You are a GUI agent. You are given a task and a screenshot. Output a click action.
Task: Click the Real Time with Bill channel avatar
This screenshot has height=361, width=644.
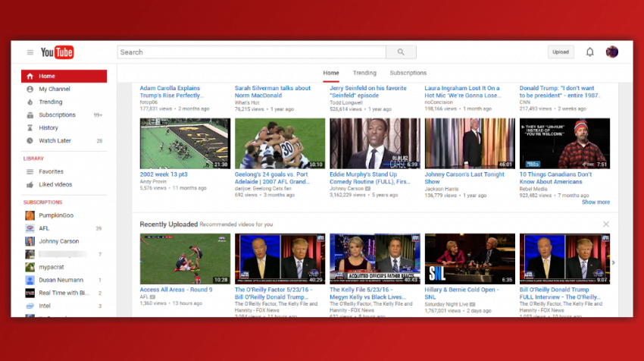[30, 294]
